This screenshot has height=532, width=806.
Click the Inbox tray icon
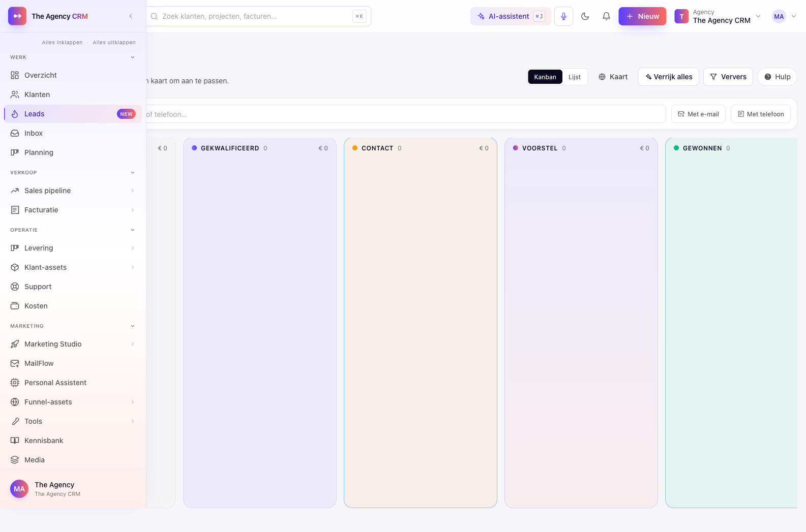15,133
